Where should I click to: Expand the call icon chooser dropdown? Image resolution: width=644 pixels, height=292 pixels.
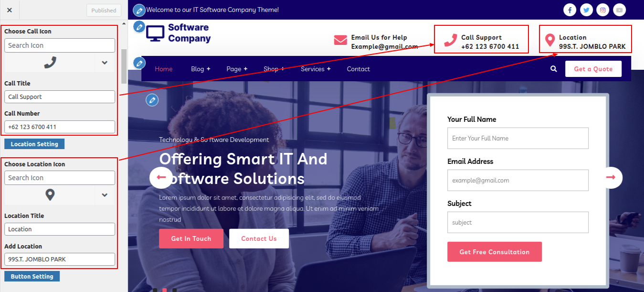pos(105,63)
